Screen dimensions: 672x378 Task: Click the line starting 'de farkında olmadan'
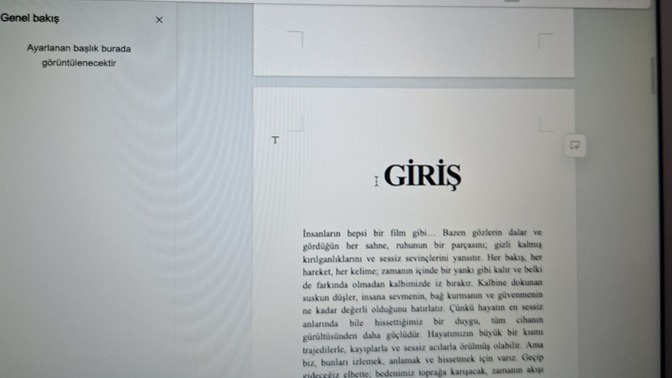tap(423, 283)
